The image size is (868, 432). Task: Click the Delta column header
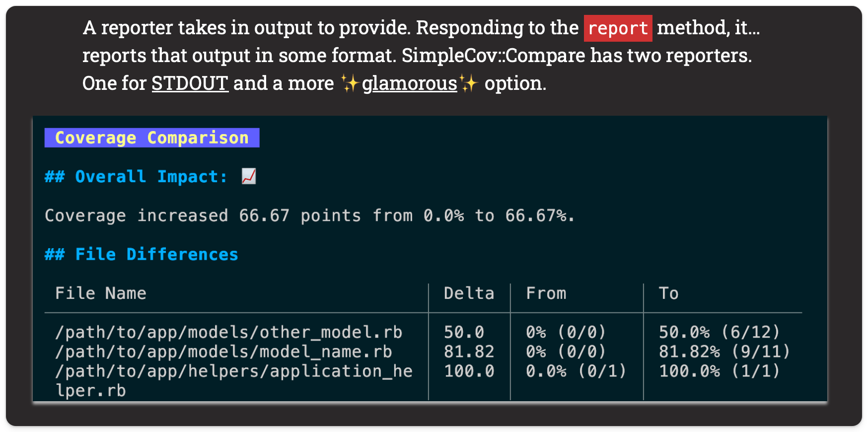click(469, 293)
